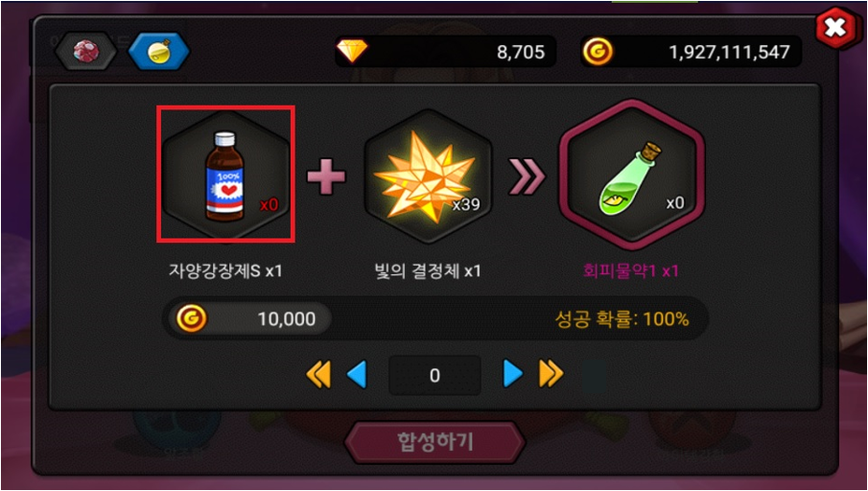
Task: Tap the gold coin icon in top bar
Action: click(598, 52)
